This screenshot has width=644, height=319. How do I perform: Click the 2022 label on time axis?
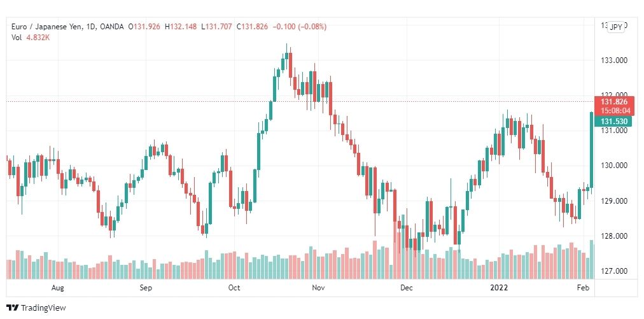(x=499, y=288)
